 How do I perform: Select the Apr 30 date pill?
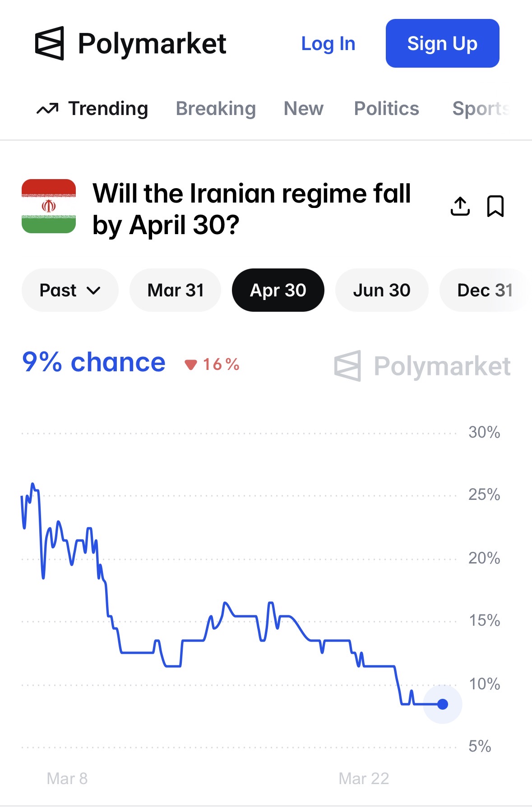(x=278, y=290)
